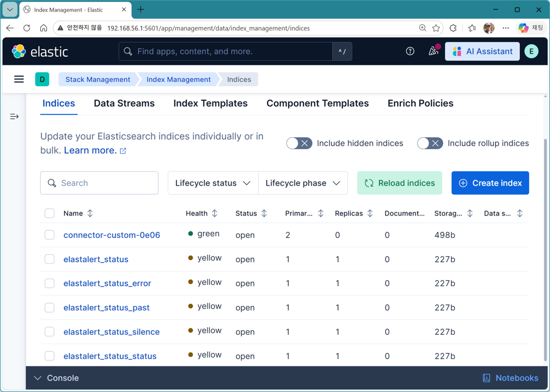Open the main navigation hamburger menu
The image size is (550, 392).
click(x=19, y=79)
